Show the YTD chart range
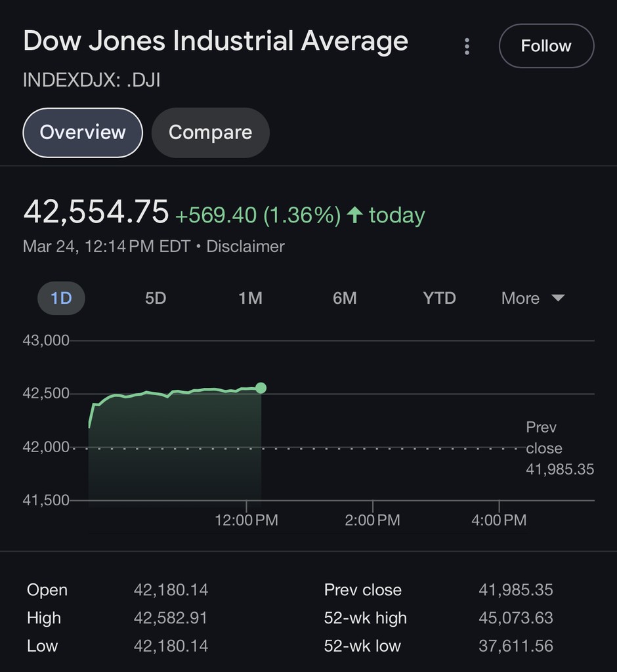This screenshot has height=672, width=617. [x=439, y=299]
